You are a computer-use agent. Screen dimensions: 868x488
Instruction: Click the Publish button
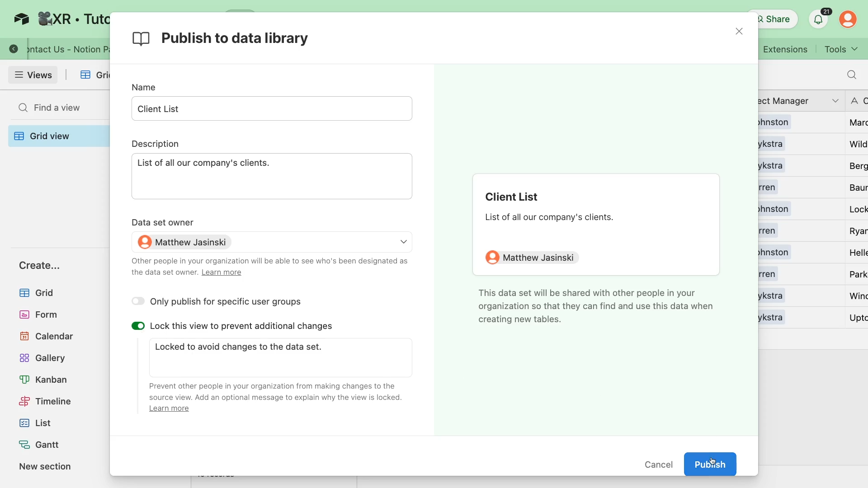tap(710, 464)
